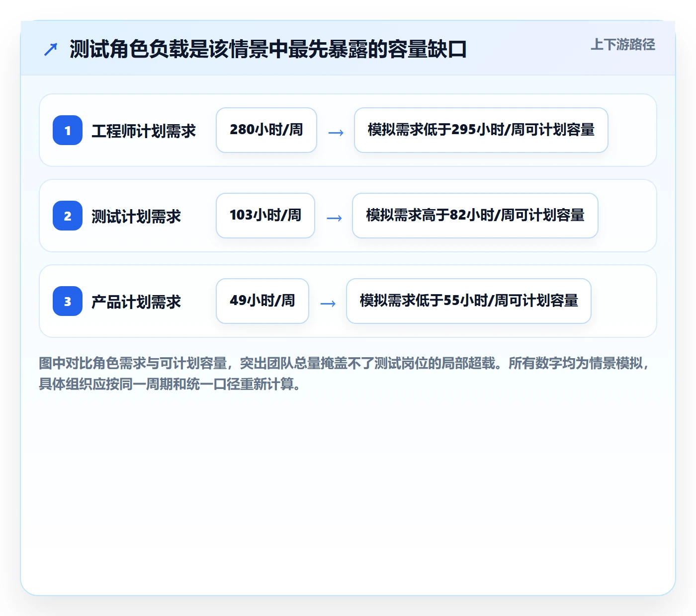Viewport: 696px width, 616px height.
Task: Select the 上下游路径 label
Action: tap(623, 45)
